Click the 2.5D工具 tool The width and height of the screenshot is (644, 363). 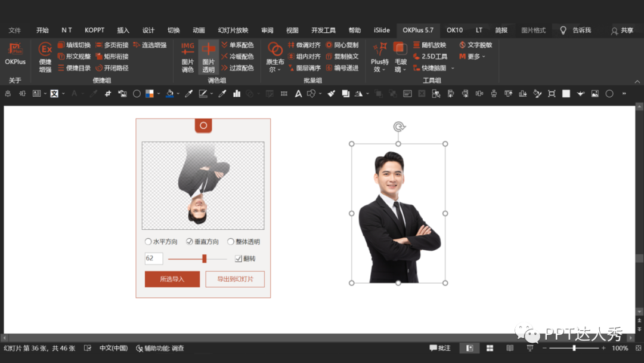click(x=429, y=56)
